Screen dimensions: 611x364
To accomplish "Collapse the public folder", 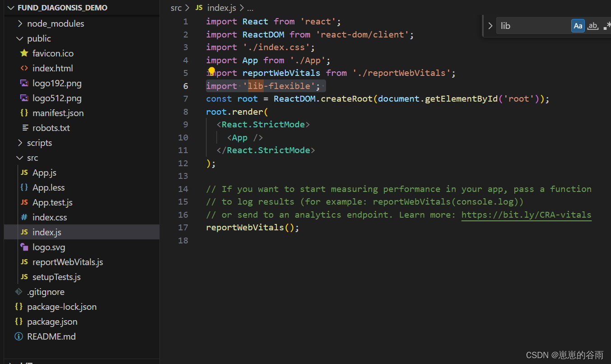I will [20, 38].
